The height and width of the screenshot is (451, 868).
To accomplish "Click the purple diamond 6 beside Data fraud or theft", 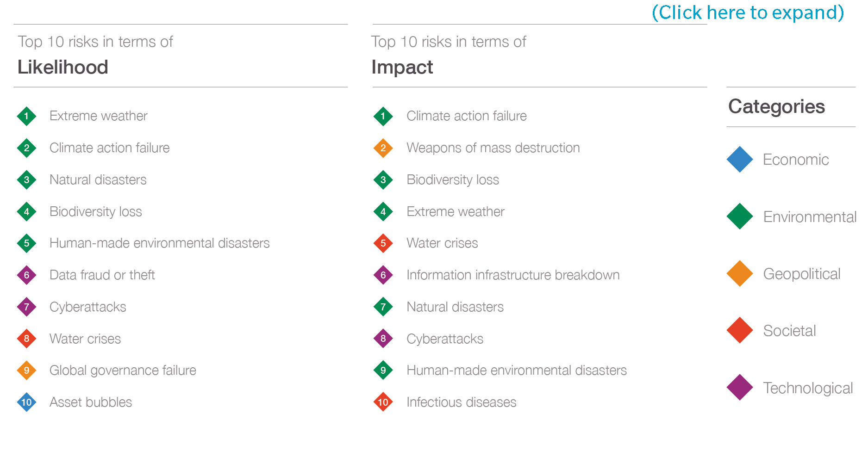I will (26, 275).
